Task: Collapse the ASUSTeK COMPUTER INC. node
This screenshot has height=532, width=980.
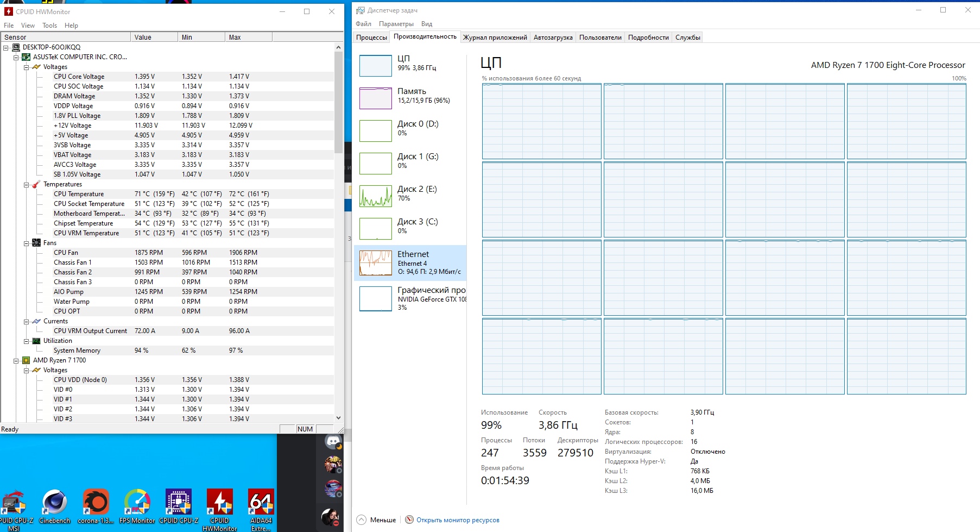Action: (16, 58)
